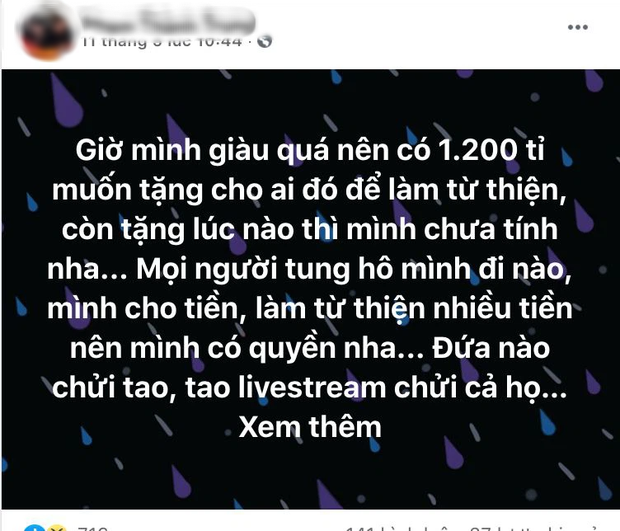This screenshot has height=531, width=620.
Task: Click the word 'livestream' in the post
Action: 312,387
